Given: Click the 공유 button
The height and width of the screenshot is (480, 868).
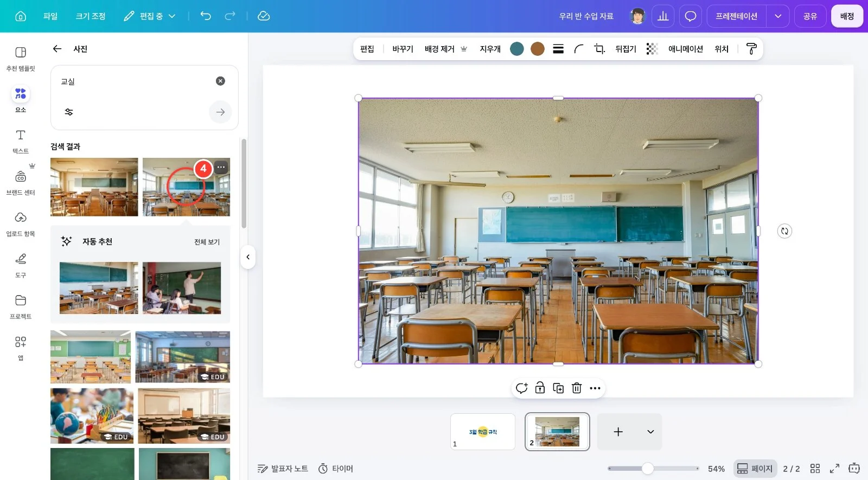Looking at the screenshot, I should point(810,16).
